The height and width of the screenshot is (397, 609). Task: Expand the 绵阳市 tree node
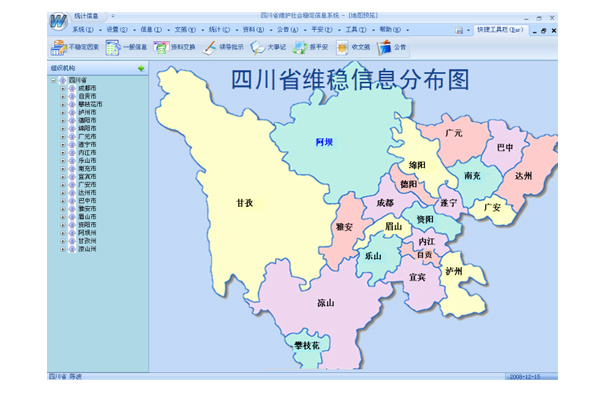pos(63,129)
